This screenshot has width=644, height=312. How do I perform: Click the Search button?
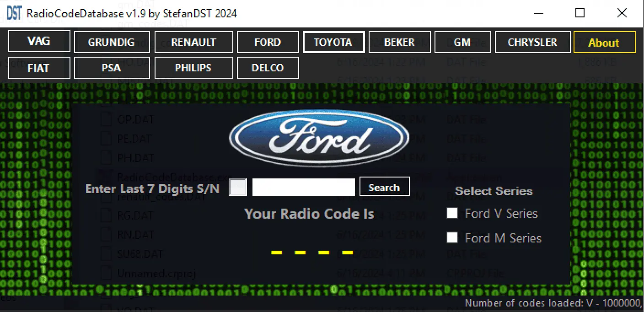click(384, 187)
